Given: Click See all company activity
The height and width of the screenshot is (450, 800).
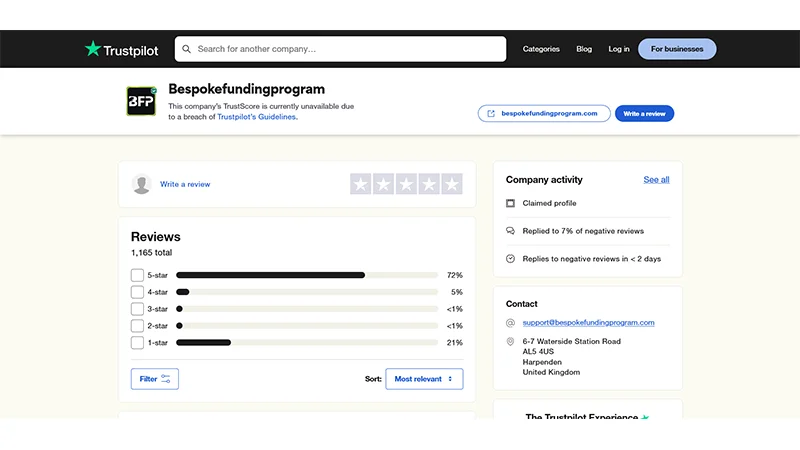Looking at the screenshot, I should 656,180.
